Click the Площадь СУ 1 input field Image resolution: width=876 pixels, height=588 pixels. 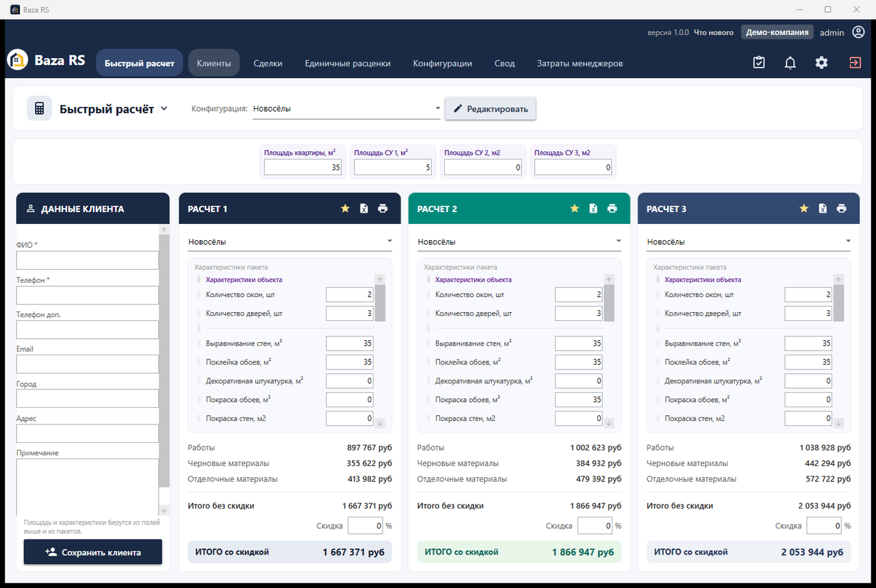coord(393,167)
